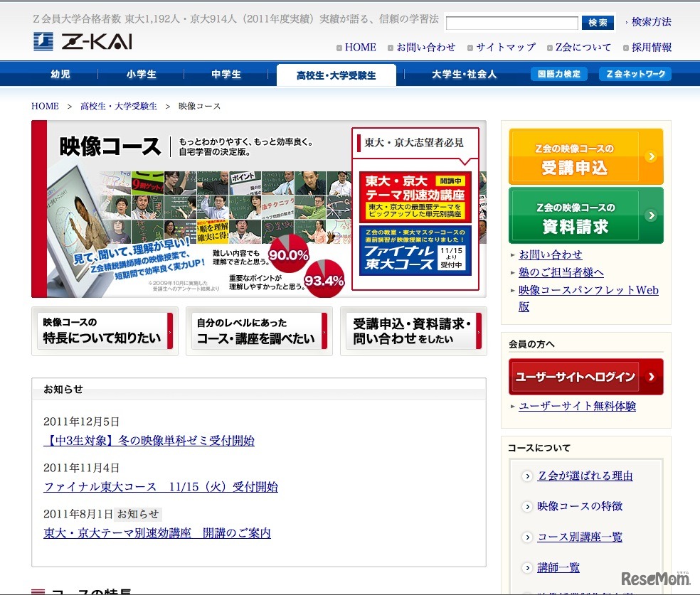Open 冬の映像単科ゼミ受付開始 news link
The image size is (700, 595).
click(149, 441)
